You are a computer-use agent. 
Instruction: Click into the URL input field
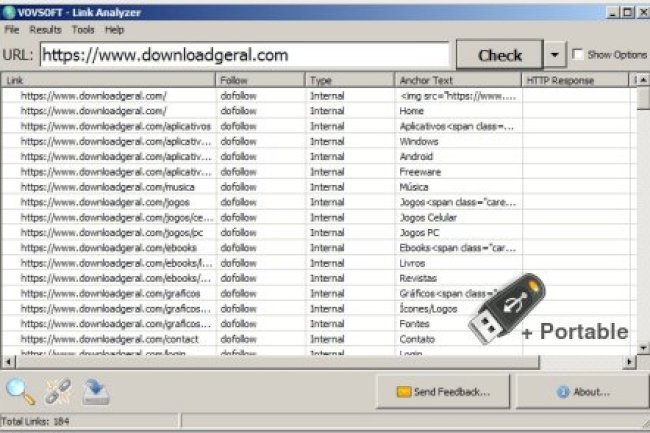[245, 55]
